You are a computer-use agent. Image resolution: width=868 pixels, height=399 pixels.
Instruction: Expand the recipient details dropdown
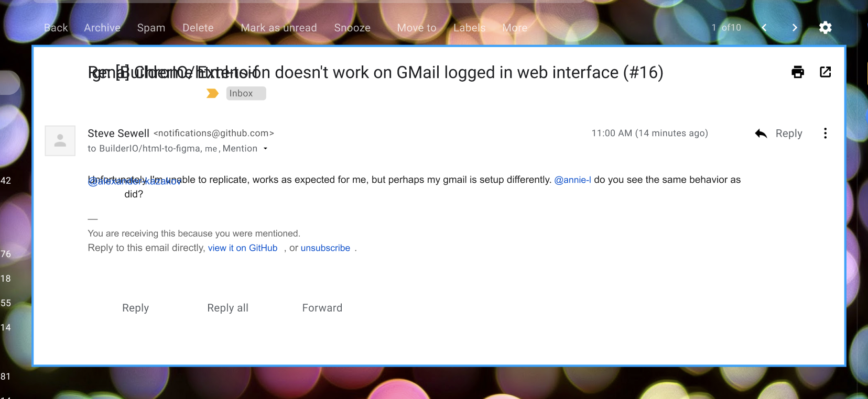[266, 149]
